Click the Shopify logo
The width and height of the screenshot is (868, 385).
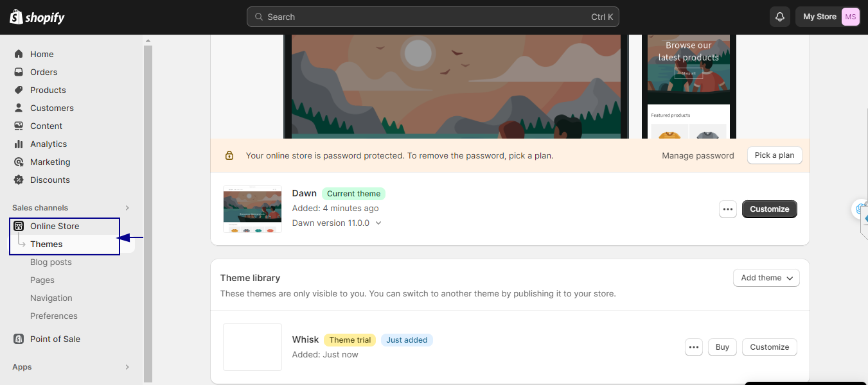pos(37,17)
